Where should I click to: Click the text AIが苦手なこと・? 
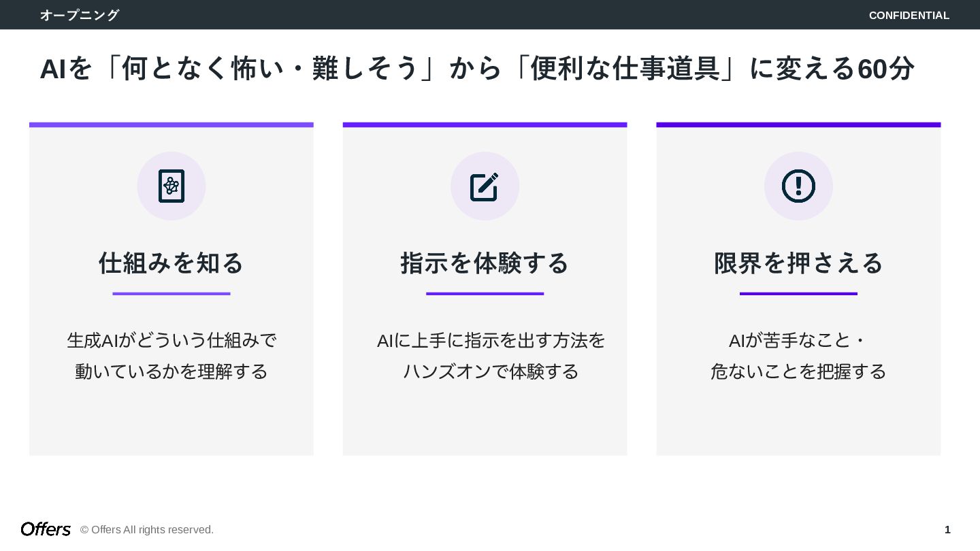798,340
